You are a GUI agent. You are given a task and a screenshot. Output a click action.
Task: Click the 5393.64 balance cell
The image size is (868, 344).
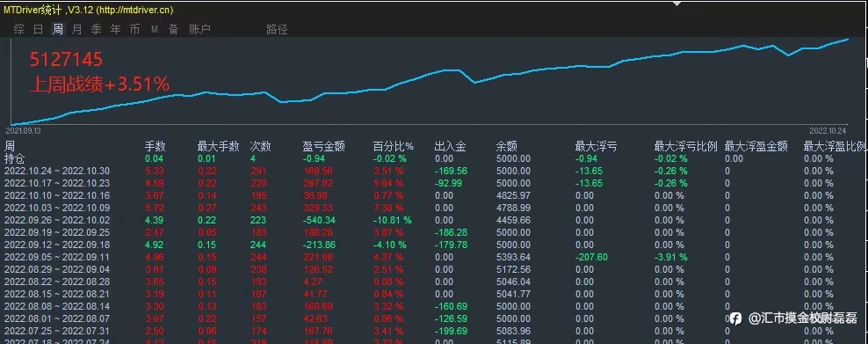pyautogui.click(x=513, y=257)
